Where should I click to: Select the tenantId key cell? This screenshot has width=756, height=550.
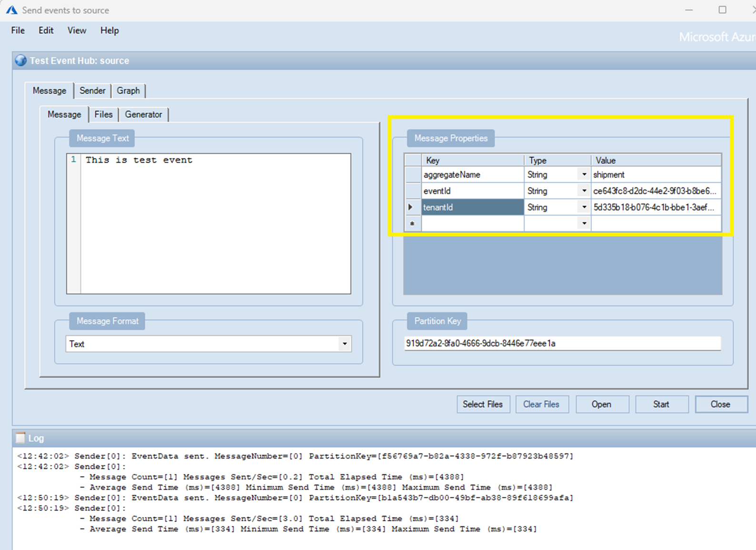pyautogui.click(x=473, y=207)
